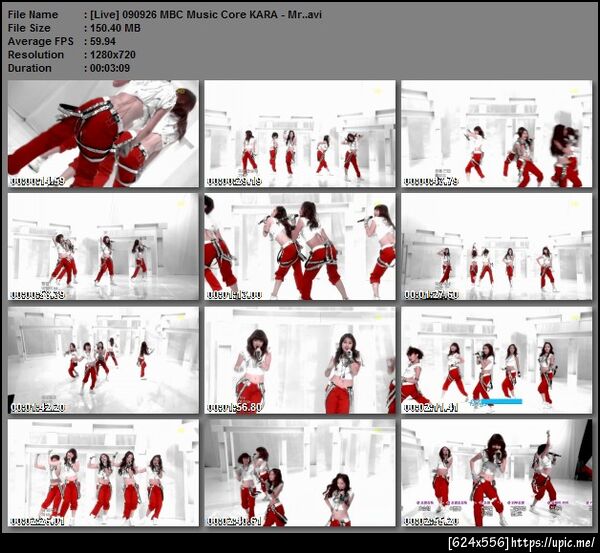Select the five-in-a-row frame at 00:02:26.01
This screenshot has width=600, height=553.
[103, 473]
